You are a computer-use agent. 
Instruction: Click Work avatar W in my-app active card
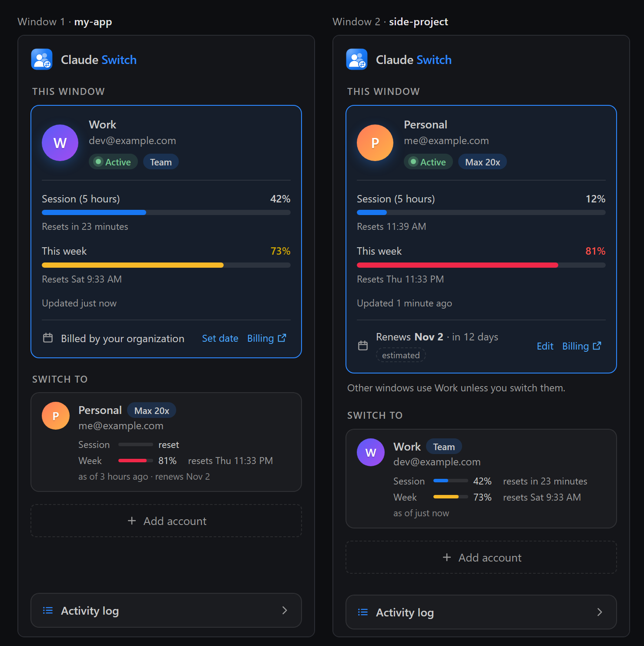60,143
